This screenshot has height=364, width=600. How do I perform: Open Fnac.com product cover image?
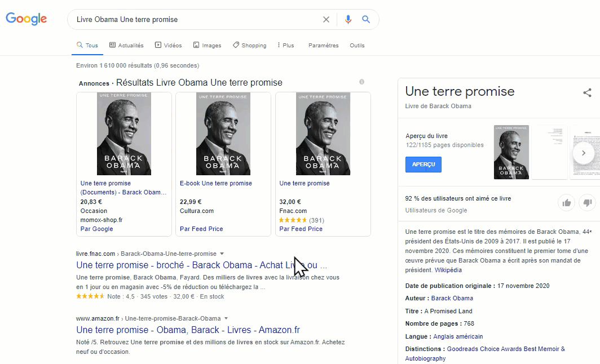click(x=323, y=134)
